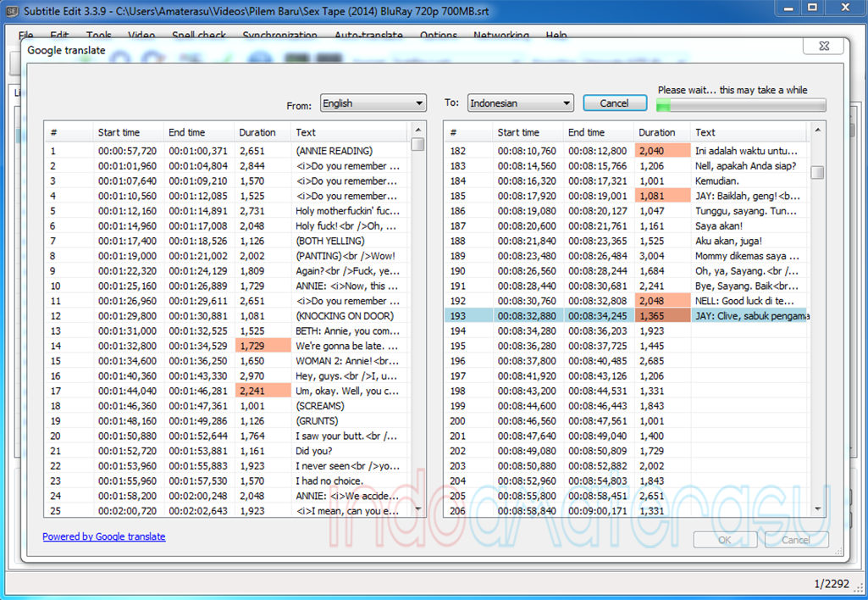Click the right list scroll-up arrow

point(818,131)
